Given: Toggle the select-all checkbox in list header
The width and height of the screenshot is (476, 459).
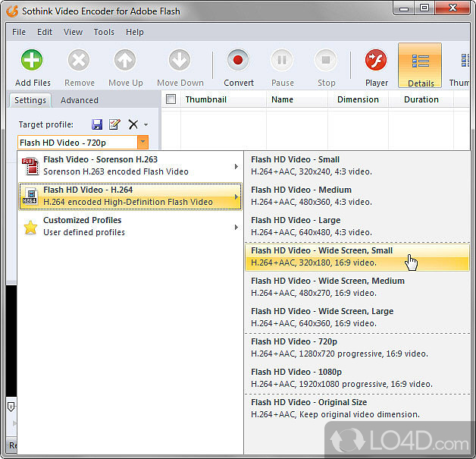Looking at the screenshot, I should click(x=171, y=99).
